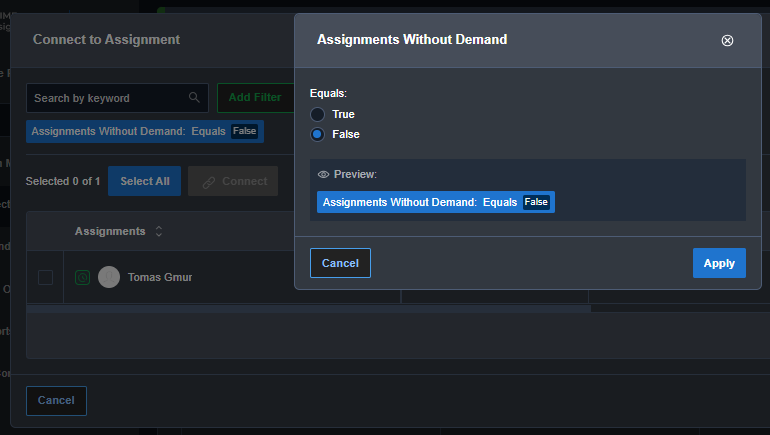770x435 pixels.
Task: Click the Preview eye icon
Action: [x=323, y=174]
